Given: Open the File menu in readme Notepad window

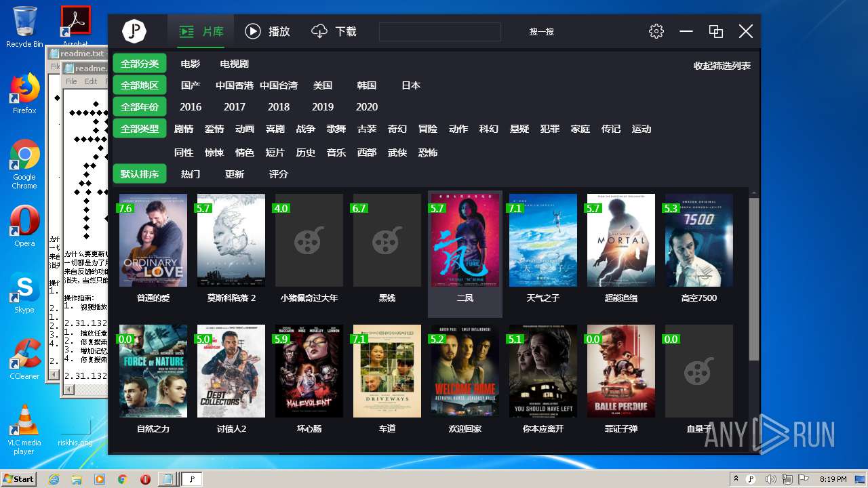Looking at the screenshot, I should coord(71,81).
